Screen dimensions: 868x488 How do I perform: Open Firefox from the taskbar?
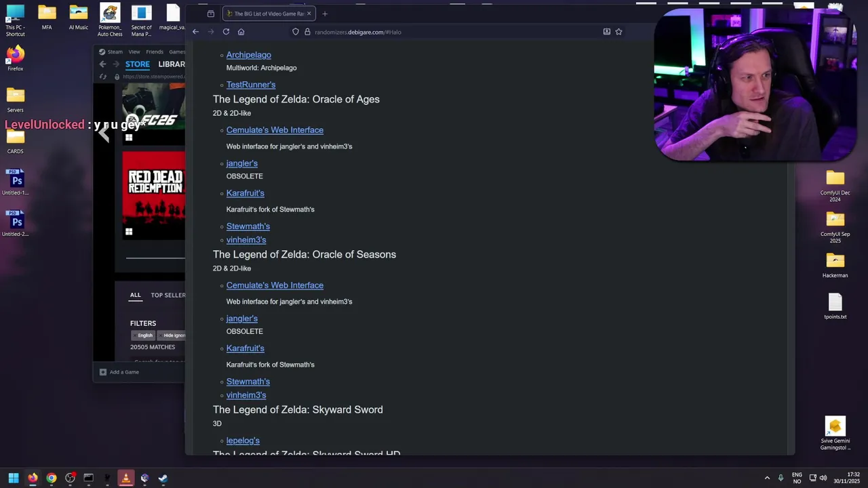click(x=33, y=478)
